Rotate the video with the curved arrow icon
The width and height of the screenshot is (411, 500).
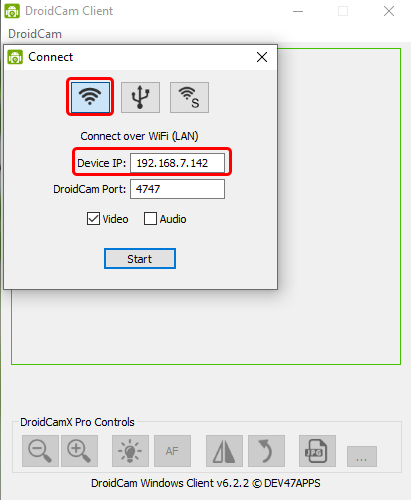pyautogui.click(x=266, y=451)
